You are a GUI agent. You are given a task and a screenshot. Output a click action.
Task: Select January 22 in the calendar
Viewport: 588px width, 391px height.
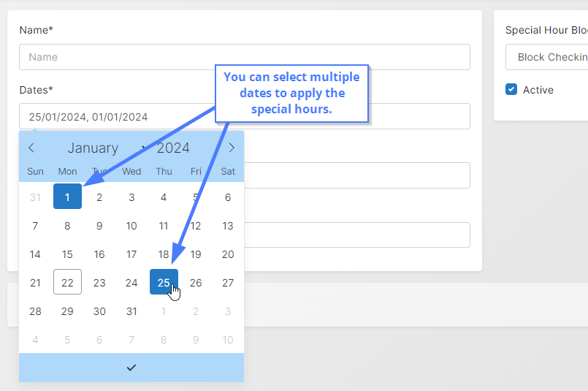(x=67, y=282)
